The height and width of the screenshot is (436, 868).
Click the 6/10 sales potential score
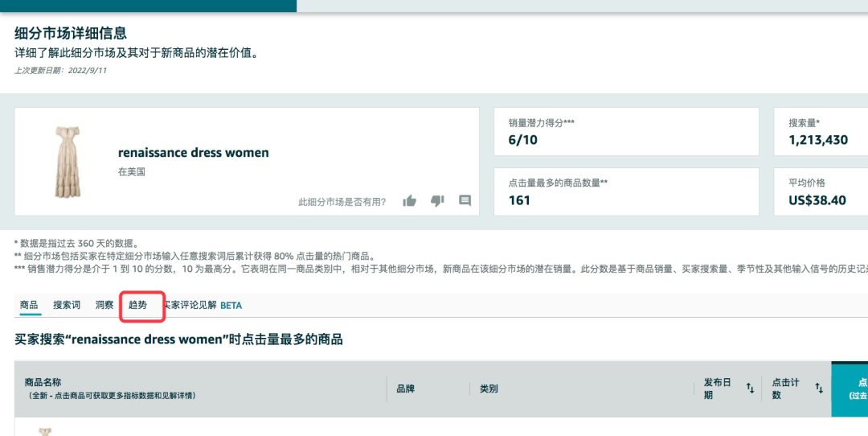[522, 140]
